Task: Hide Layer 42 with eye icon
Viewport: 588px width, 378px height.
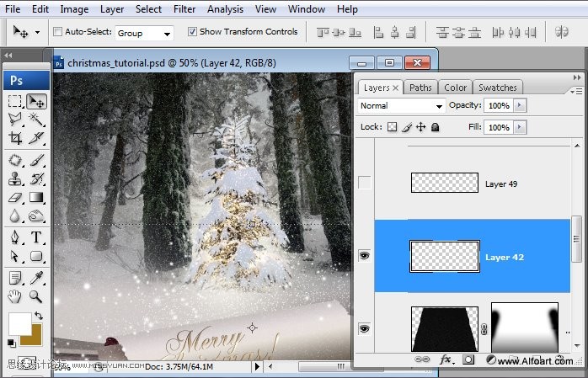Action: click(x=365, y=256)
